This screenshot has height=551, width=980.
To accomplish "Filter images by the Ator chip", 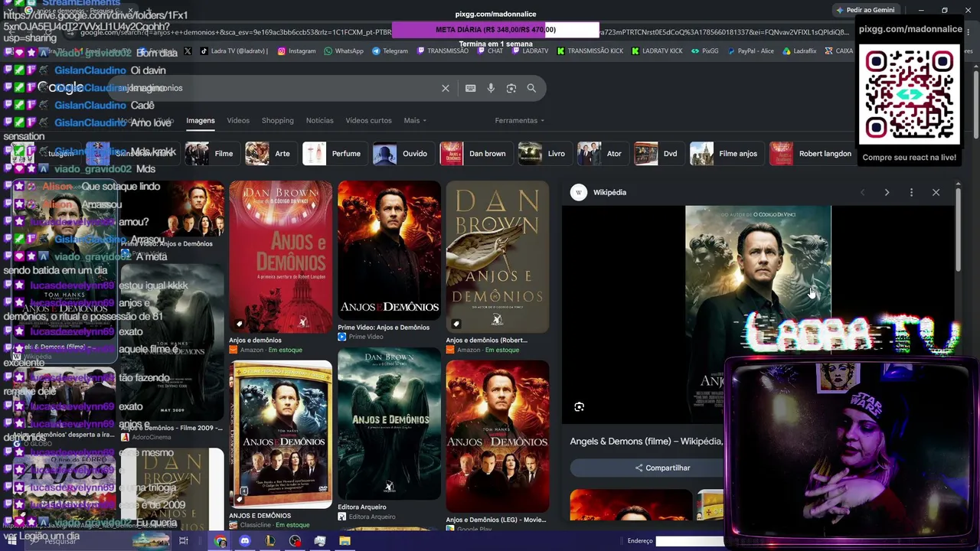I will [601, 154].
